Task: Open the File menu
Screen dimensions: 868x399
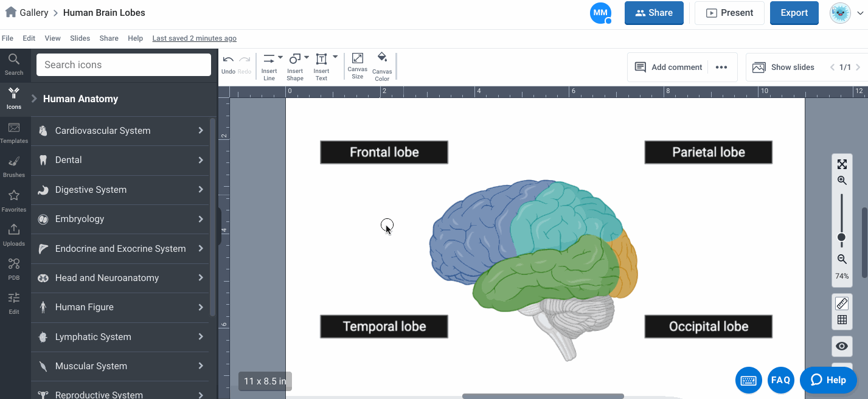Action: (x=7, y=38)
